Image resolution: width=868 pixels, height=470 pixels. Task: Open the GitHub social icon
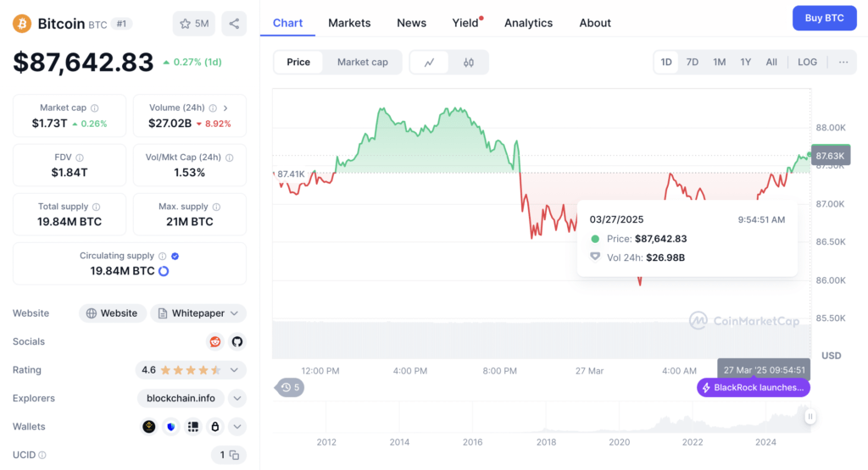pos(237,341)
